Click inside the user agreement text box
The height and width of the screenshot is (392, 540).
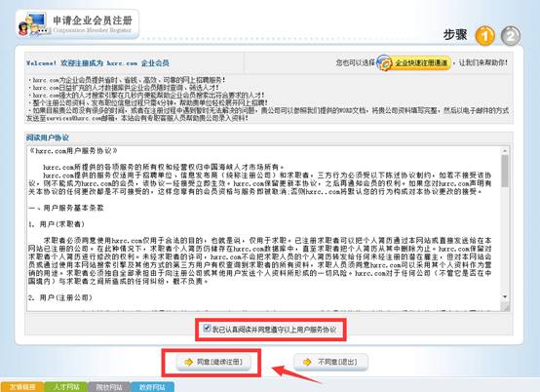(264, 228)
